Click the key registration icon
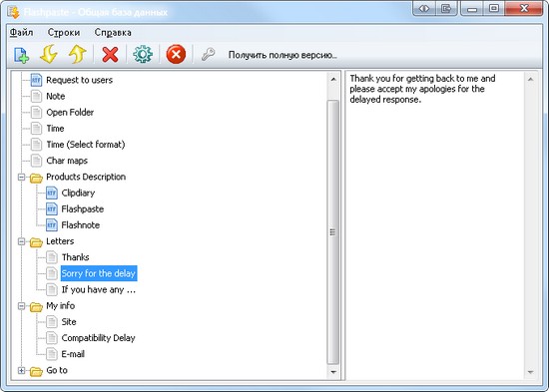 208,55
